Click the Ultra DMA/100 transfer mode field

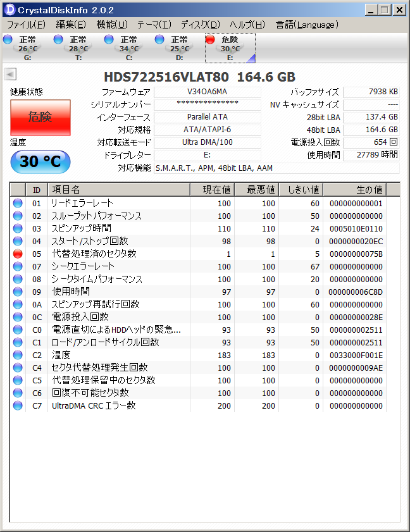click(208, 142)
